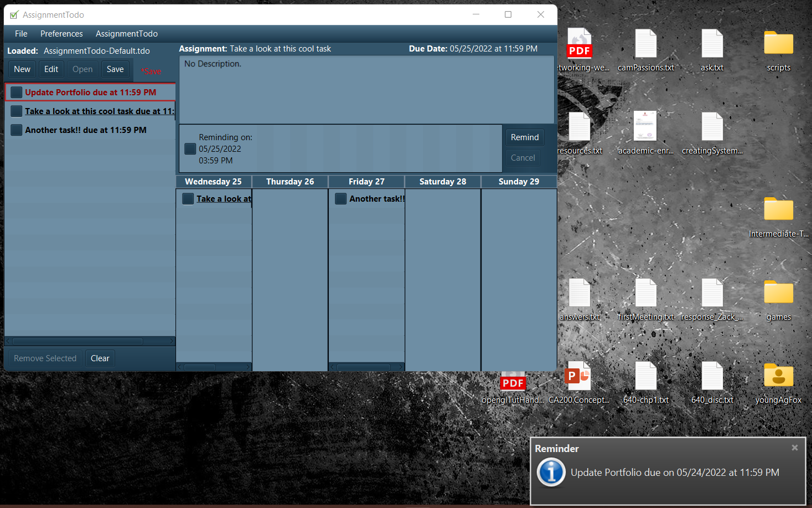Click 'Take a look at' entry in Wednesday column
Viewport: 812px width, 508px height.
pos(224,199)
